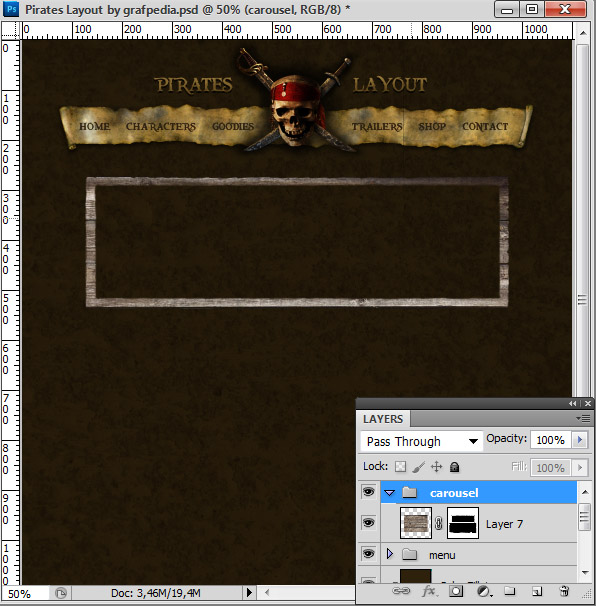Image resolution: width=596 pixels, height=606 pixels.
Task: Click the Fill 100% field
Action: pyautogui.click(x=551, y=468)
